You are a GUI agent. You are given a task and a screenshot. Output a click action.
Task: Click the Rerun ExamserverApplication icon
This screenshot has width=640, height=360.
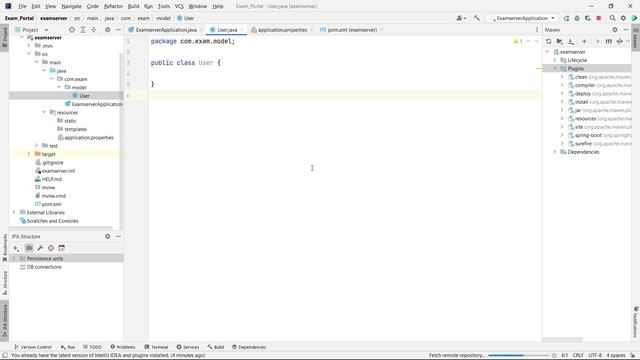(x=566, y=18)
